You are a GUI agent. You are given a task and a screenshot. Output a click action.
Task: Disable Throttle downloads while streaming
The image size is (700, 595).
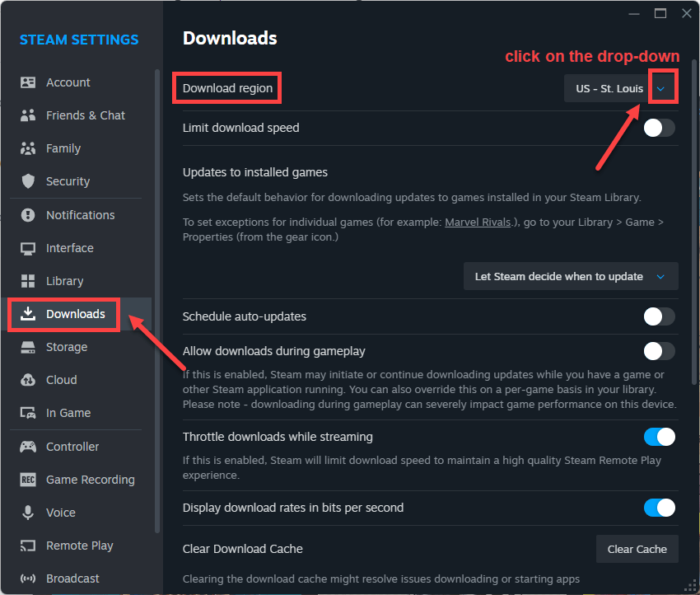pos(659,437)
